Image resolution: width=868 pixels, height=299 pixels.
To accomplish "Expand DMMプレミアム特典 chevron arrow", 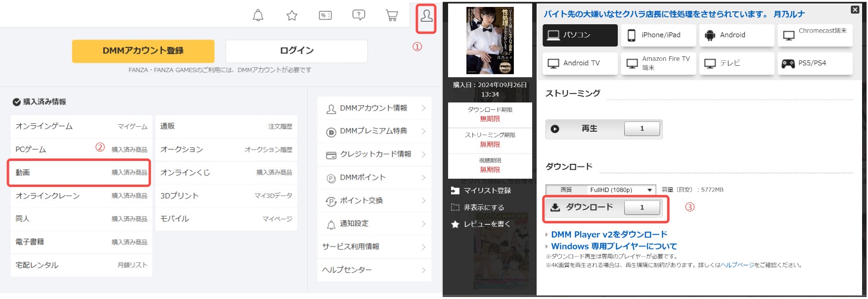I will coord(423,132).
